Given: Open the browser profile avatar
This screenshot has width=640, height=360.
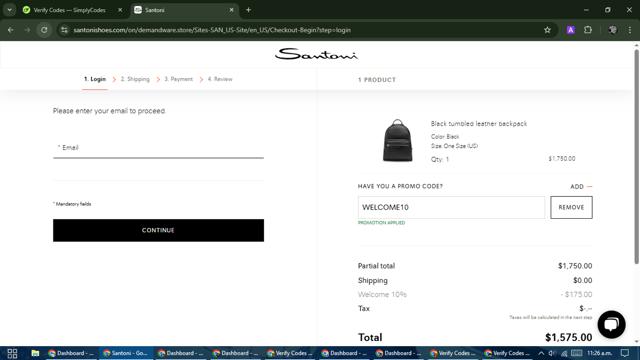Looking at the screenshot, I should 612,30.
